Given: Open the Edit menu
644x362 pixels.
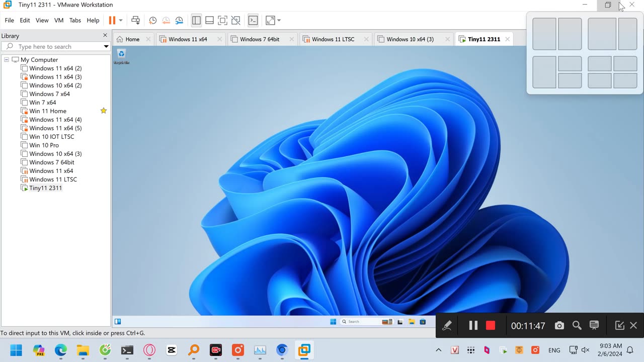Looking at the screenshot, I should tap(25, 21).
